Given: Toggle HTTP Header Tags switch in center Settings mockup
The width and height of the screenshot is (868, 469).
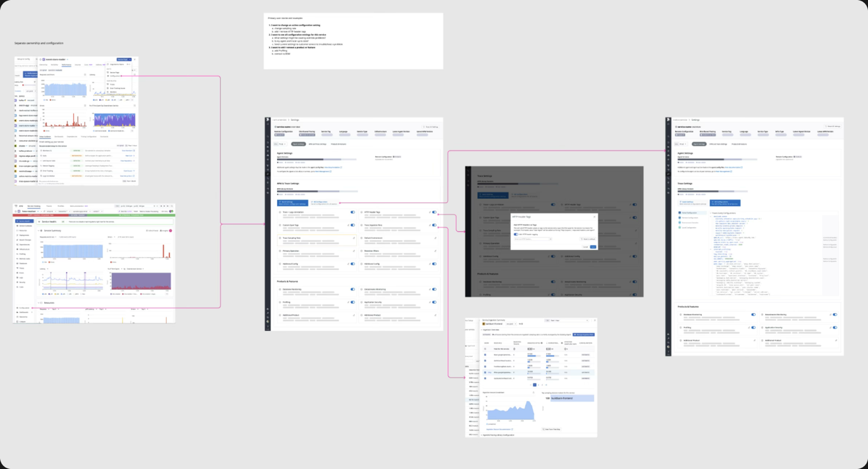Looking at the screenshot, I should (x=434, y=212).
